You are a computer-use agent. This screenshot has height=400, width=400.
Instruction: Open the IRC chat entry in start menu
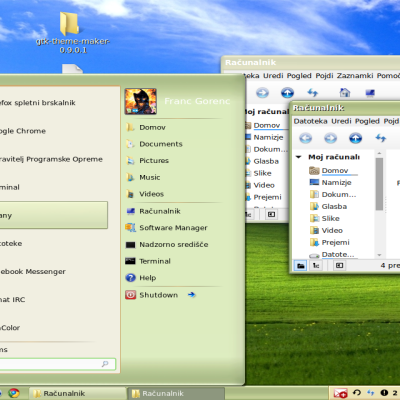(x=13, y=300)
